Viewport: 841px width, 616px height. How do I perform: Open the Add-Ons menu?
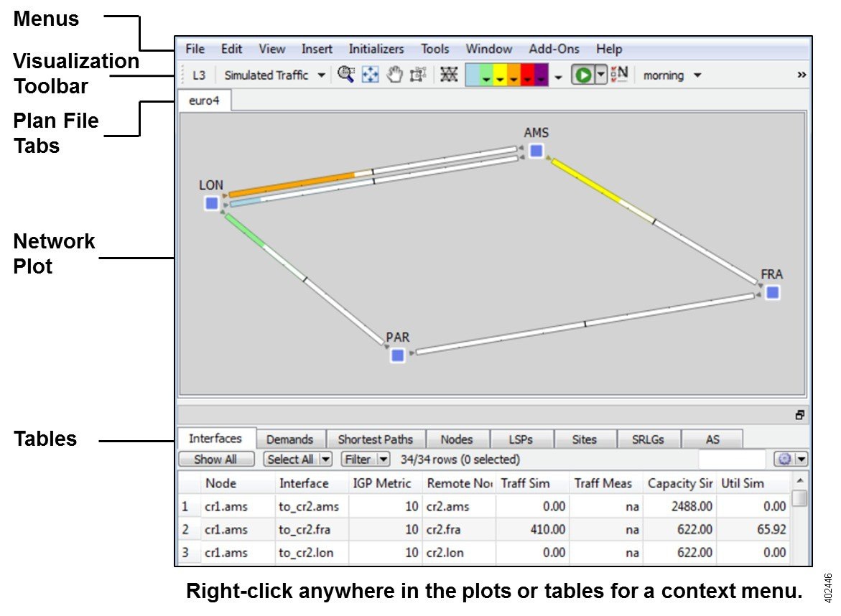point(554,49)
